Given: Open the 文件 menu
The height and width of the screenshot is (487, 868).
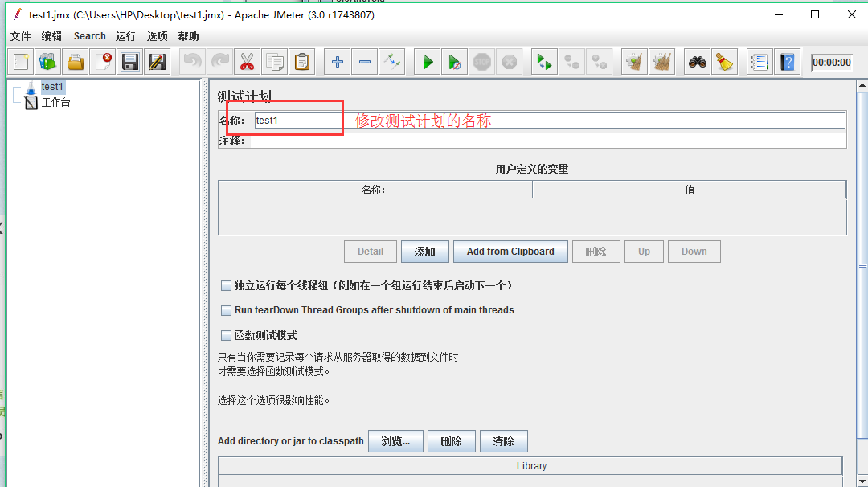Looking at the screenshot, I should click(20, 36).
